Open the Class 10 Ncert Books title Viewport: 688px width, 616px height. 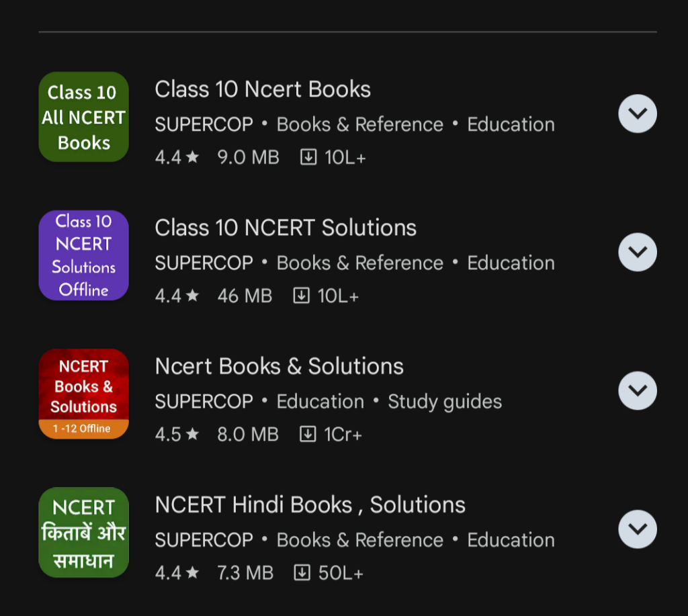click(263, 89)
